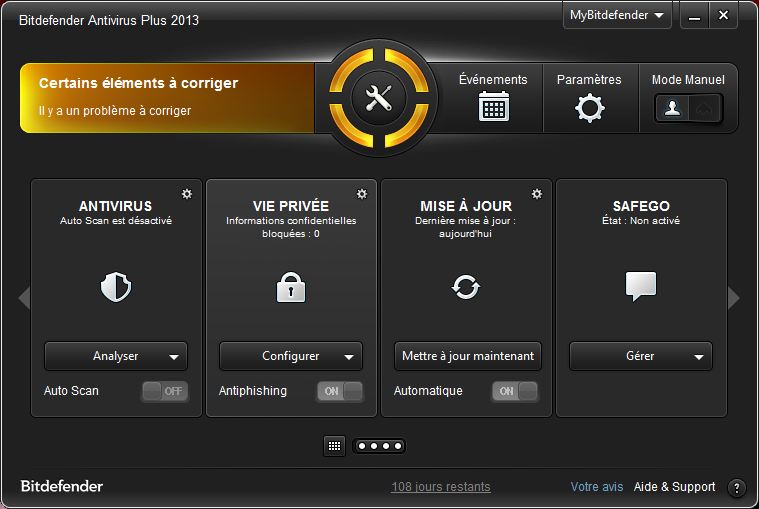Click Mettre à jour maintenant button
The image size is (759, 509).
468,356
